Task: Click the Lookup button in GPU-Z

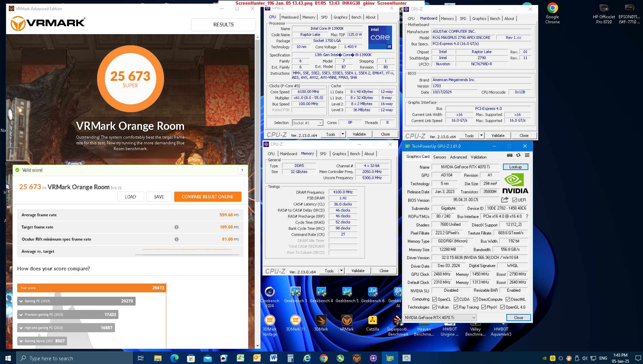Action: 515,167
